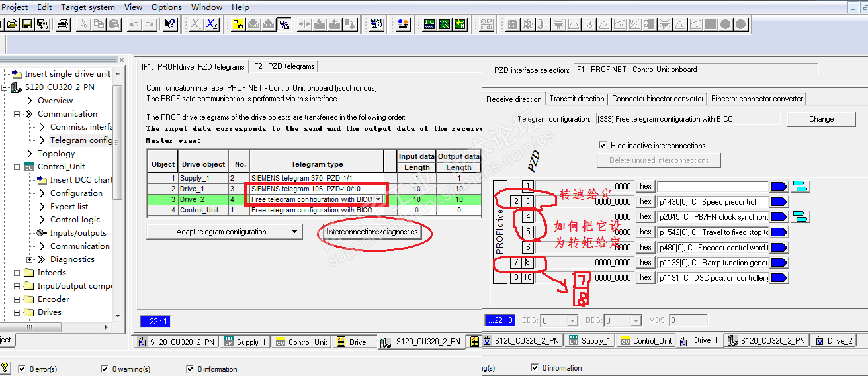Open the Target system menu
Image resolution: width=868 pixels, height=376 pixels.
click(x=88, y=7)
